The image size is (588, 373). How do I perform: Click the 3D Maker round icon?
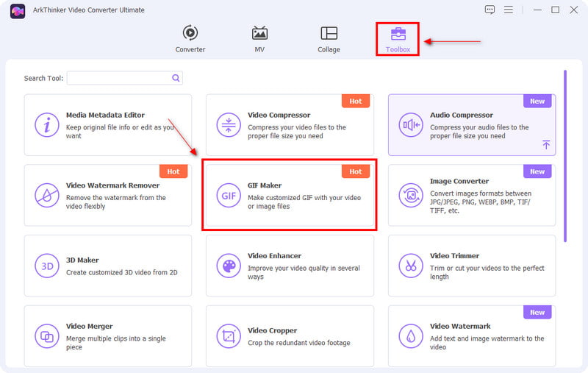click(47, 266)
